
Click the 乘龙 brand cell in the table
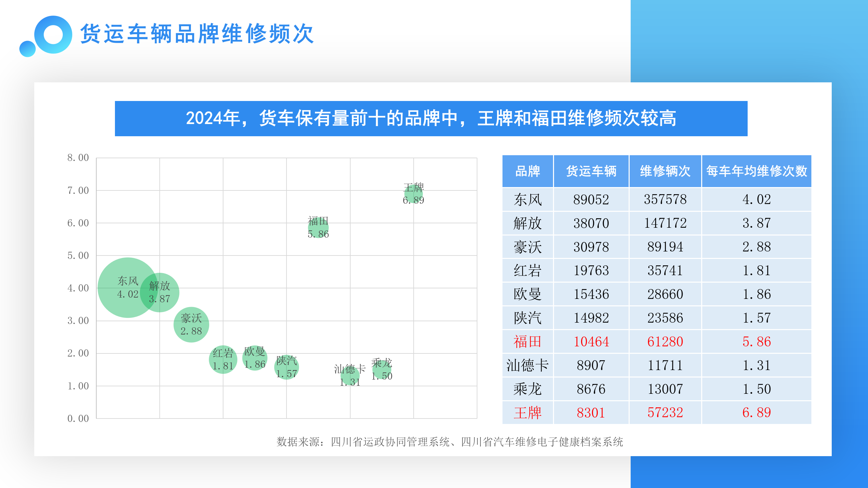pos(528,389)
